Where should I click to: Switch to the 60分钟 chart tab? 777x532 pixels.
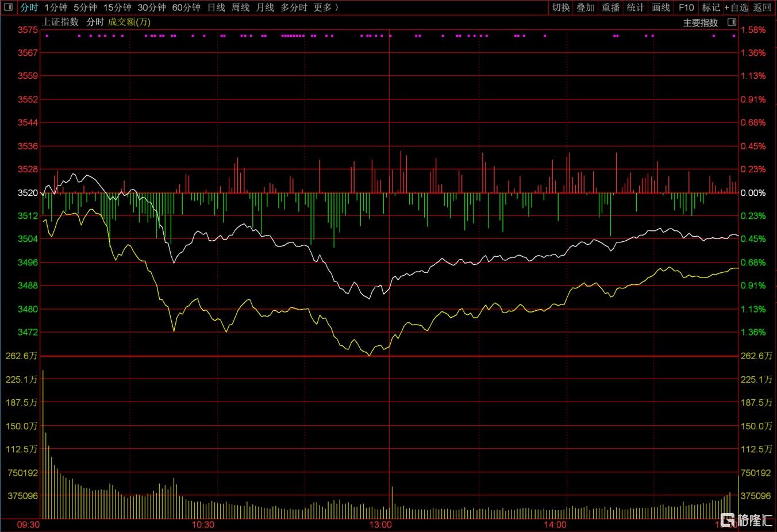(186, 7)
